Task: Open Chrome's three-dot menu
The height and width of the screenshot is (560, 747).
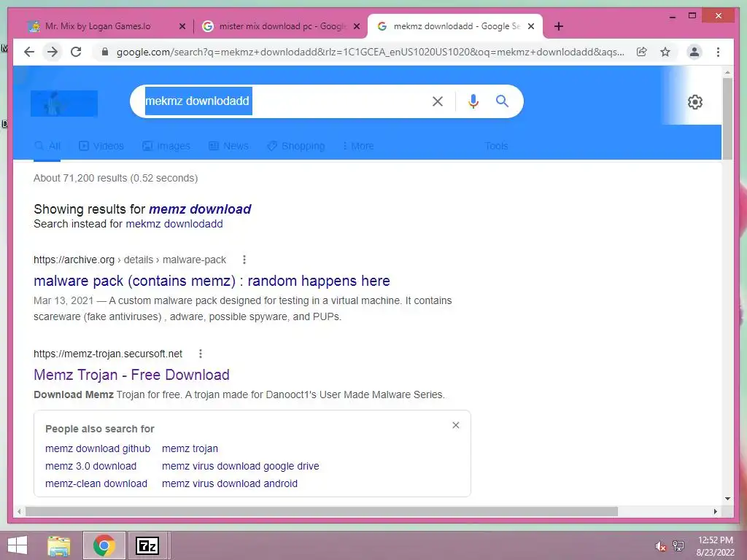Action: 718,52
